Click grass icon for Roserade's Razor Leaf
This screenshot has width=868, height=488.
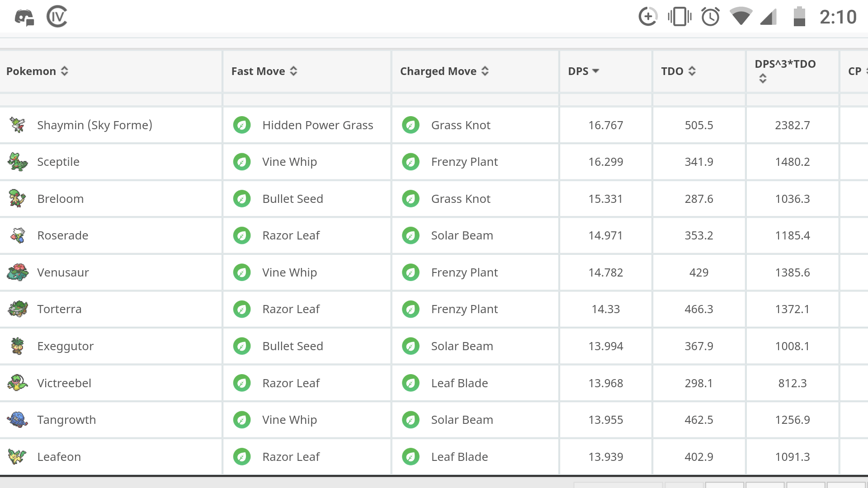[x=242, y=235]
